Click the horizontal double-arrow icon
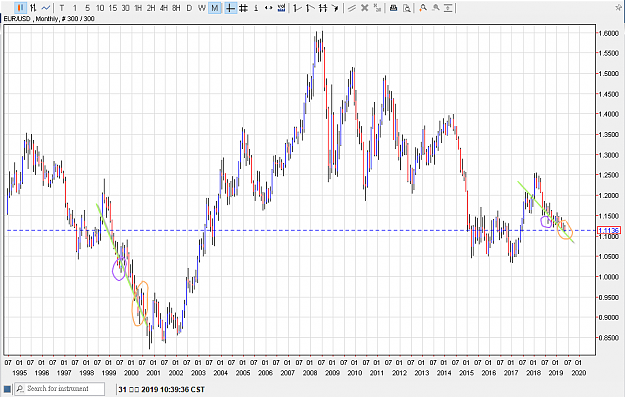The width and height of the screenshot is (625, 397). (x=269, y=8)
